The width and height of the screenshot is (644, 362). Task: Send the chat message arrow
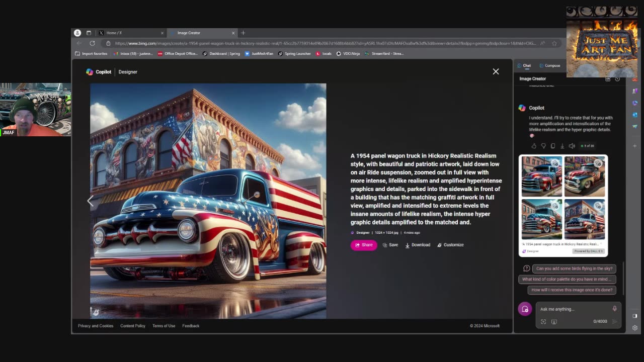click(614, 322)
